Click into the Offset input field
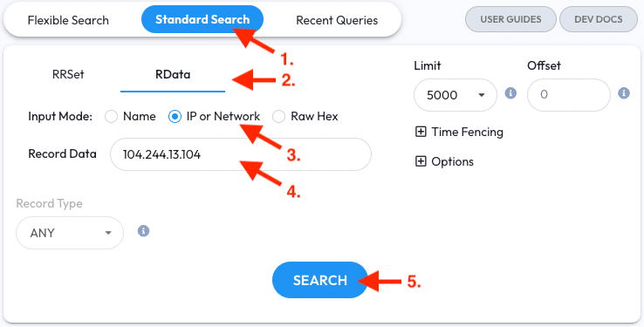The width and height of the screenshot is (644, 327). click(x=569, y=95)
